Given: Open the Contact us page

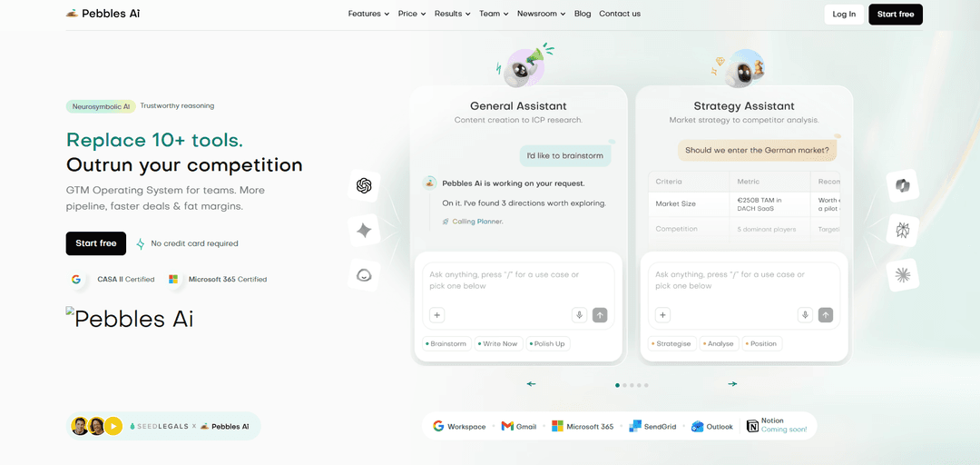Looking at the screenshot, I should click(620, 14).
